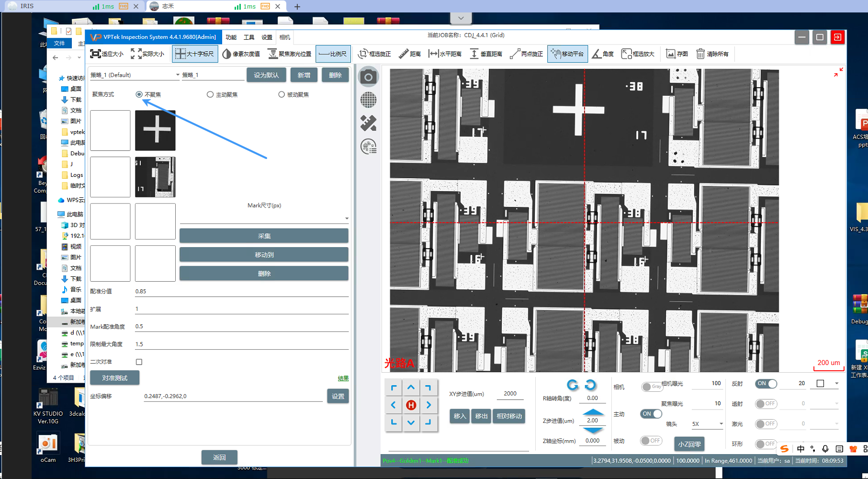This screenshot has width=868, height=479.
Task: Click the ruler-and-pencil icon in vertical strip
Action: [368, 123]
